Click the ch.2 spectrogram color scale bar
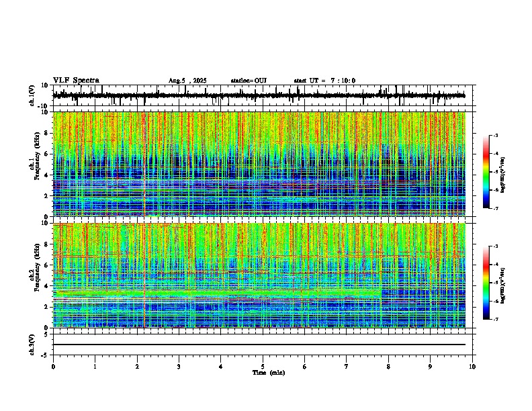532x411 pixels. tap(486, 283)
